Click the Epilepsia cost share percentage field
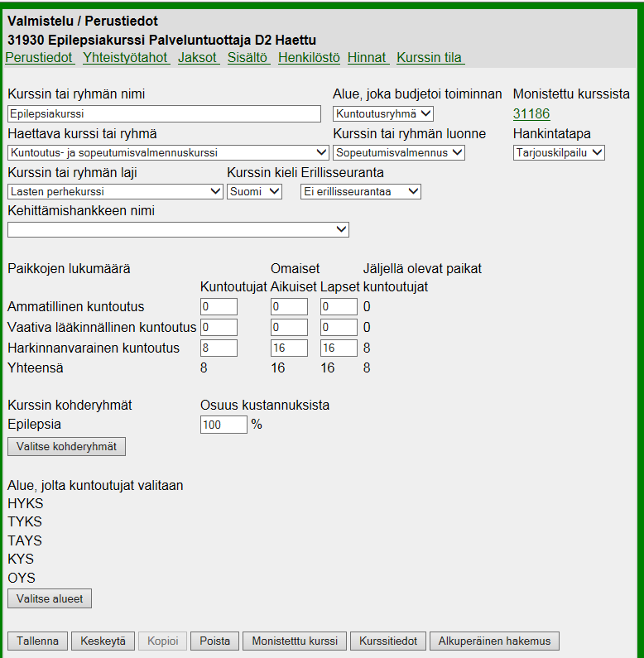The width and height of the screenshot is (644, 658). point(223,425)
